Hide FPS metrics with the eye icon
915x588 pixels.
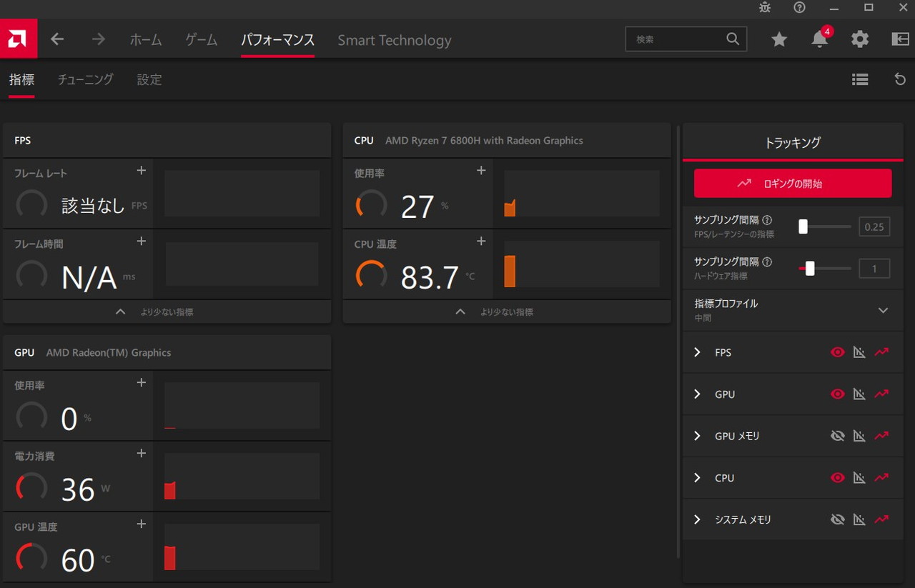click(x=838, y=352)
